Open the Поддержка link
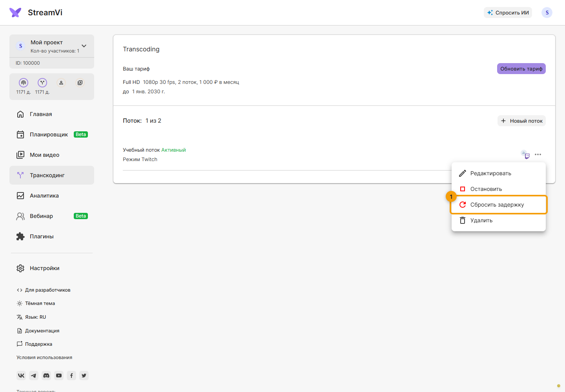 35,344
